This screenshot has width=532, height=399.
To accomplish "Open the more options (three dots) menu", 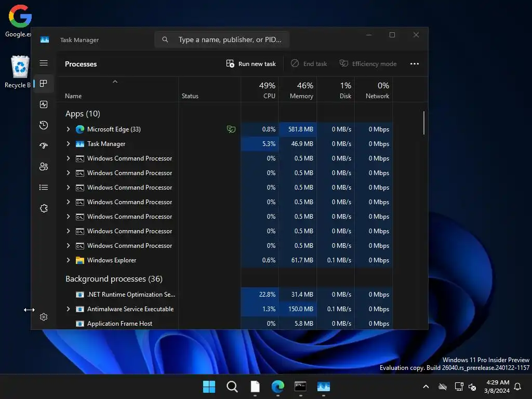I will (x=414, y=64).
